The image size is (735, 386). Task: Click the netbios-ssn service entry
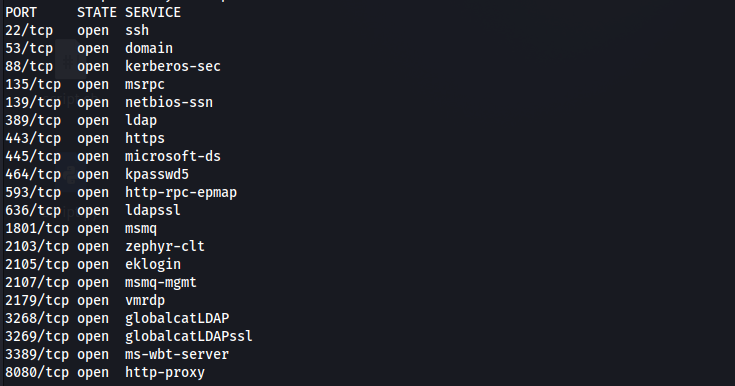169,102
